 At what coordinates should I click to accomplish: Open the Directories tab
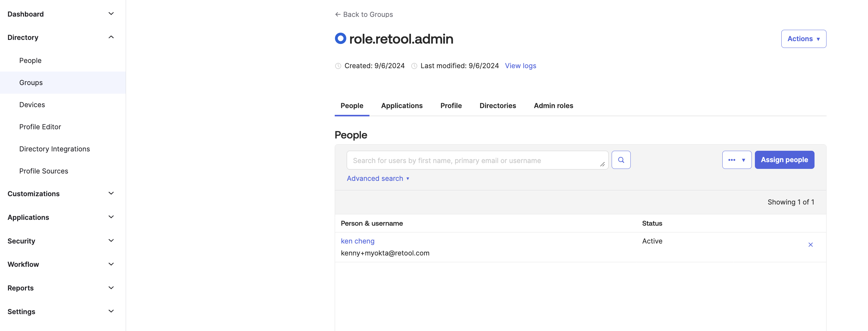click(497, 106)
